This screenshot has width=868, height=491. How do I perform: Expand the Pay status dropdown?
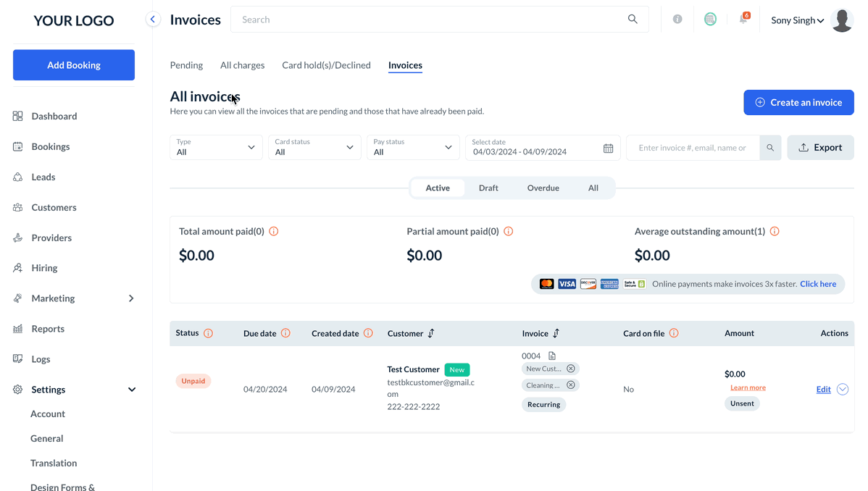pos(412,148)
